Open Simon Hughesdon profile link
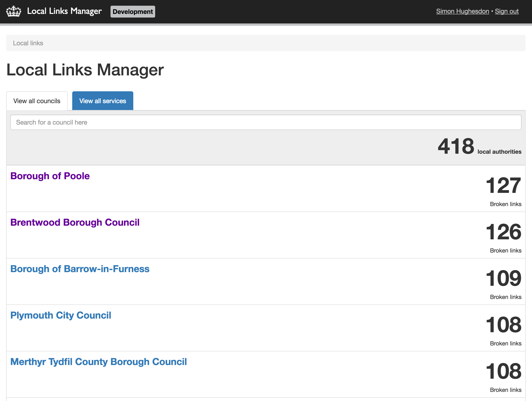This screenshot has width=532, height=401. [x=462, y=11]
